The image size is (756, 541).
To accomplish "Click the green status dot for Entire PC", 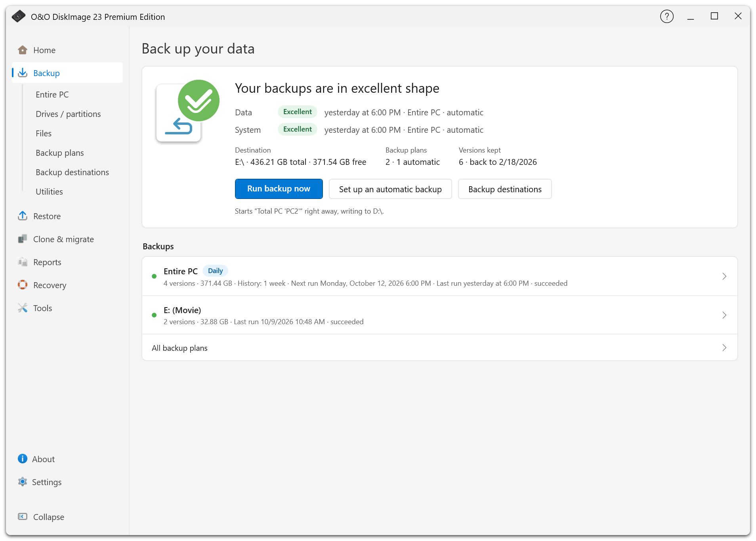I will [x=154, y=276].
